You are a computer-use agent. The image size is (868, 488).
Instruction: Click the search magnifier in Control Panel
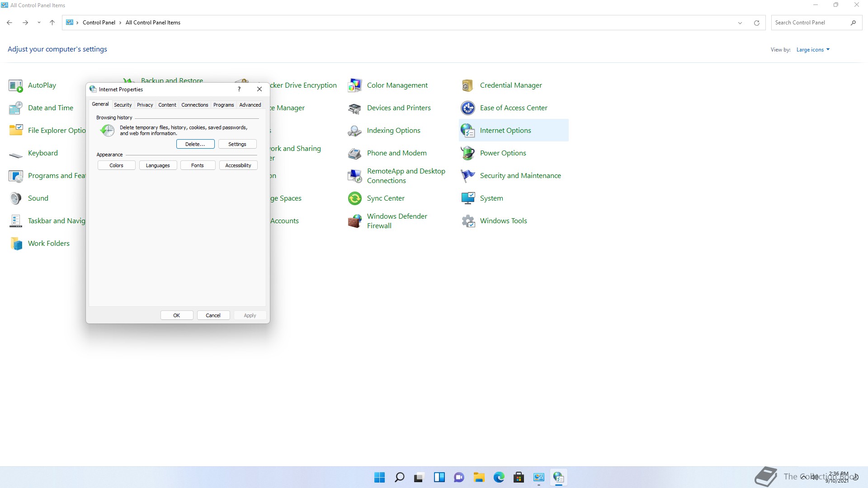click(853, 23)
